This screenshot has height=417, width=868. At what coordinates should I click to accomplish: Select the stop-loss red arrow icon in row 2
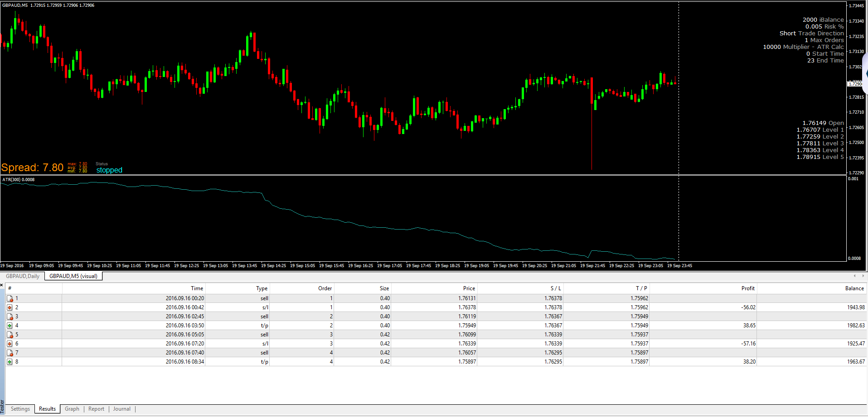[10, 307]
